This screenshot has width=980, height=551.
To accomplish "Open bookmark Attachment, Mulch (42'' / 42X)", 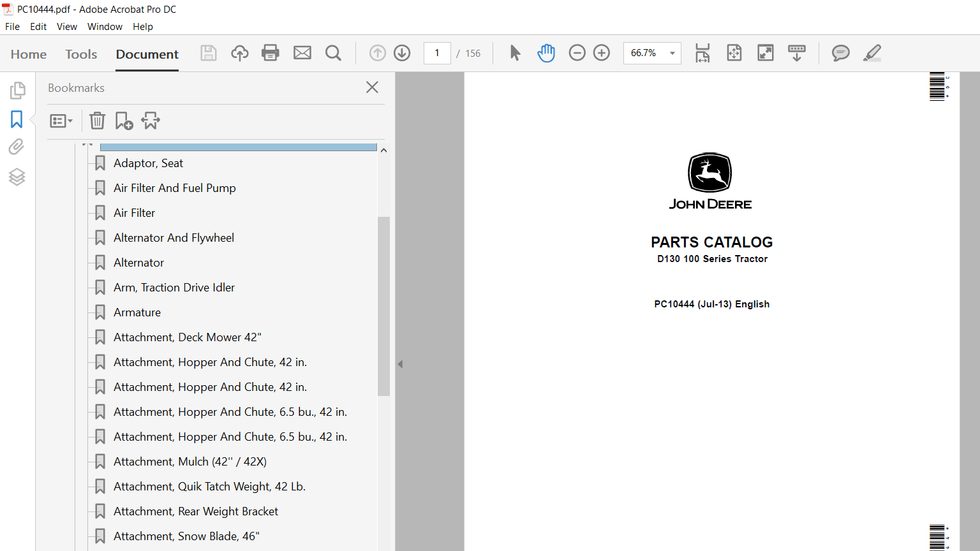I will (x=190, y=462).
